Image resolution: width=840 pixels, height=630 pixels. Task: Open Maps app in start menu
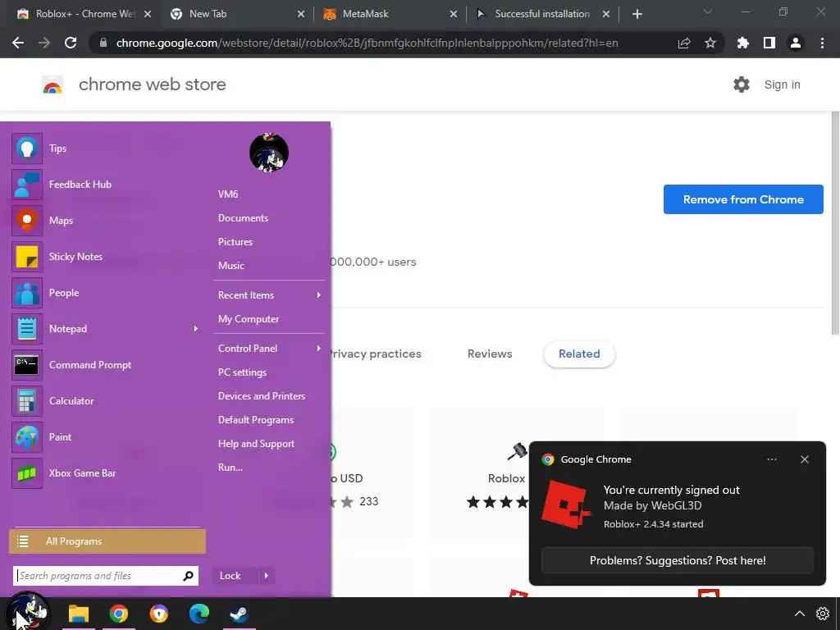27,221
